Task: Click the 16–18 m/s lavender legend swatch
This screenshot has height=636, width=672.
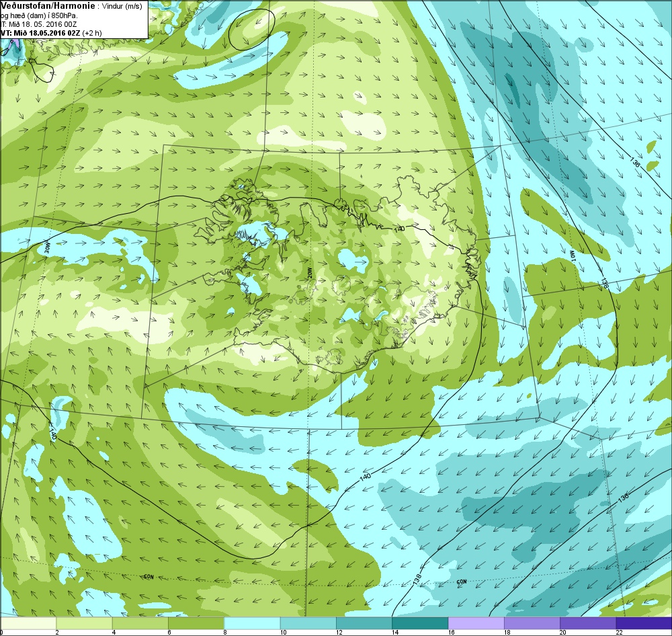Action: coord(476,623)
